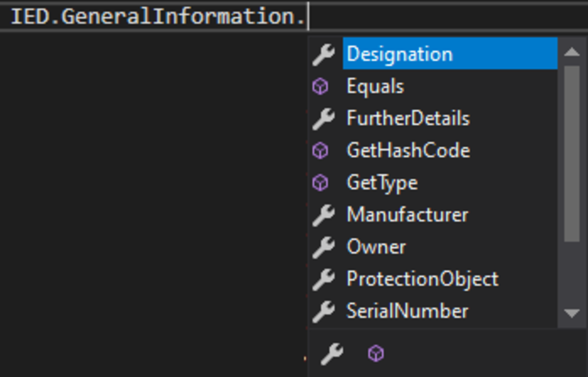Place cursor after IED.GeneralInformation. in editor
588x377 pixels.
pos(308,16)
